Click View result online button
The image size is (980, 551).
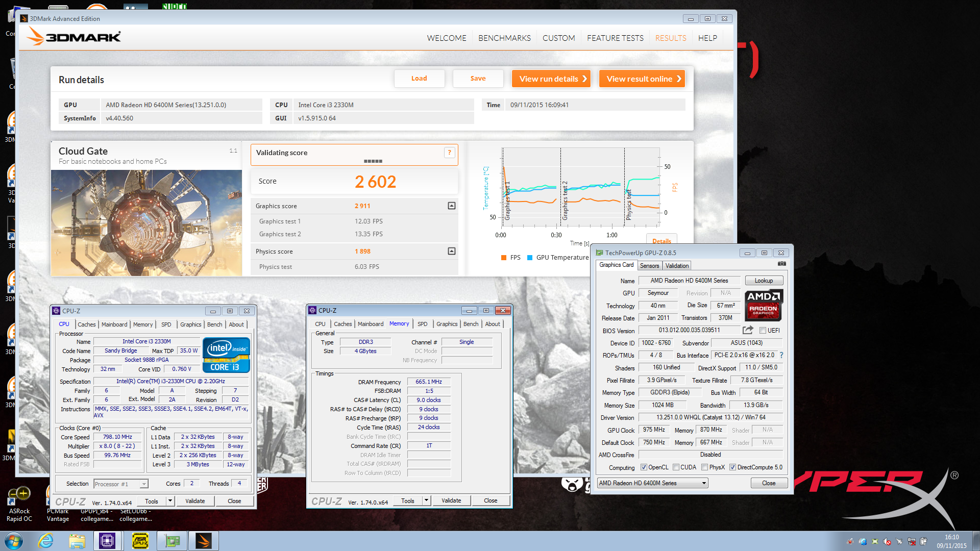(x=642, y=79)
